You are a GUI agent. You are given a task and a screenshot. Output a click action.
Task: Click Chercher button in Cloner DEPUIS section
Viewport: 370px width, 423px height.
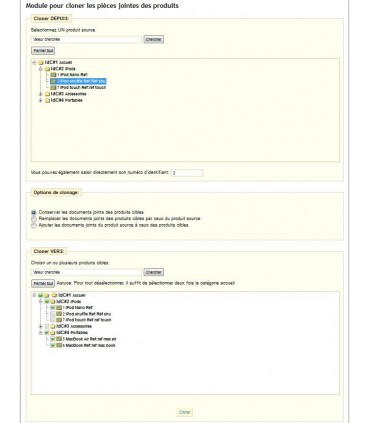(x=154, y=39)
